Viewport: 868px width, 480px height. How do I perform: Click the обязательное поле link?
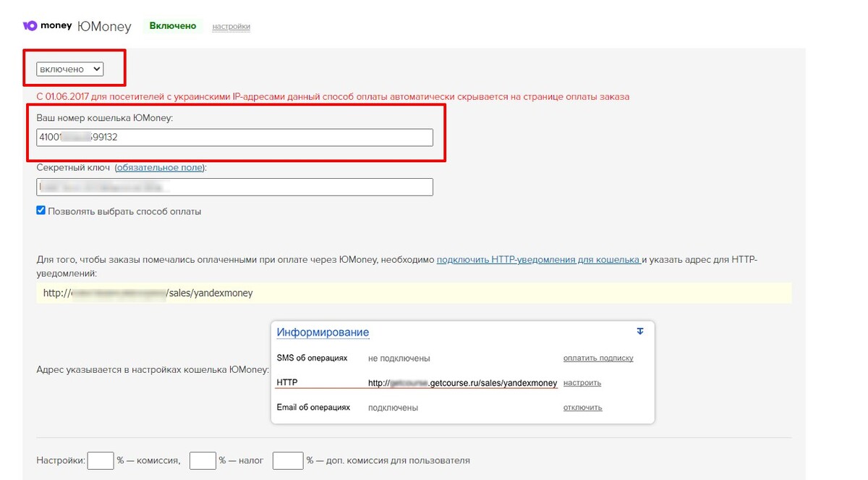coord(160,168)
